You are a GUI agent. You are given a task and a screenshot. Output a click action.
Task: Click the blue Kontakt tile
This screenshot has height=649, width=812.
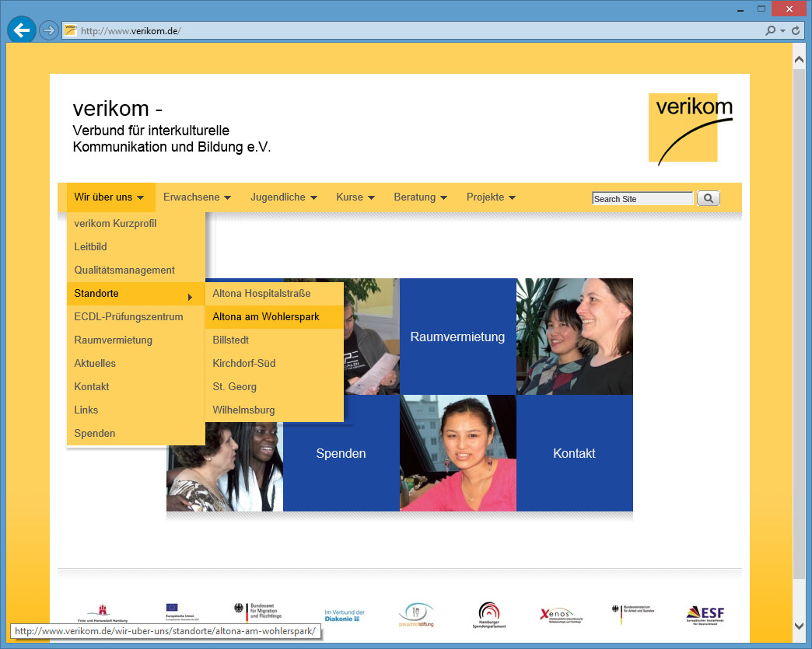click(x=574, y=453)
